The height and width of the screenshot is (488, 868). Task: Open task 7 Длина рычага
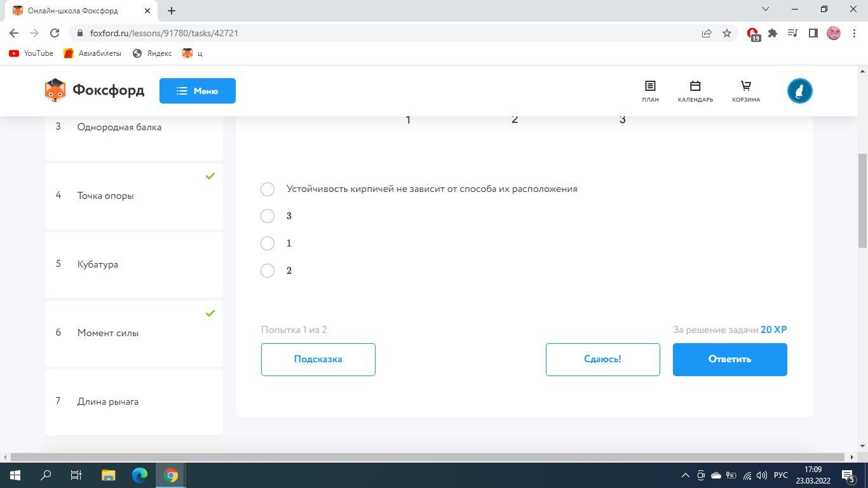[134, 402]
